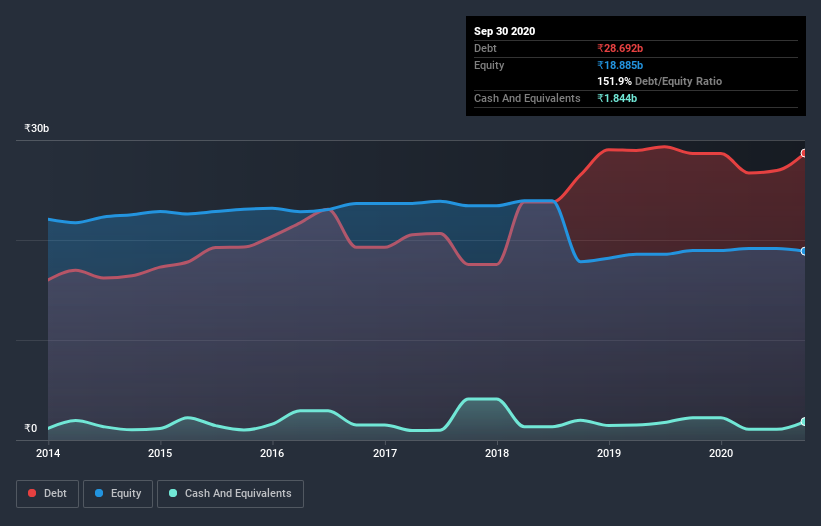Image resolution: width=821 pixels, height=526 pixels.
Task: Toggle the Debt series legend button
Action: pyautogui.click(x=48, y=494)
